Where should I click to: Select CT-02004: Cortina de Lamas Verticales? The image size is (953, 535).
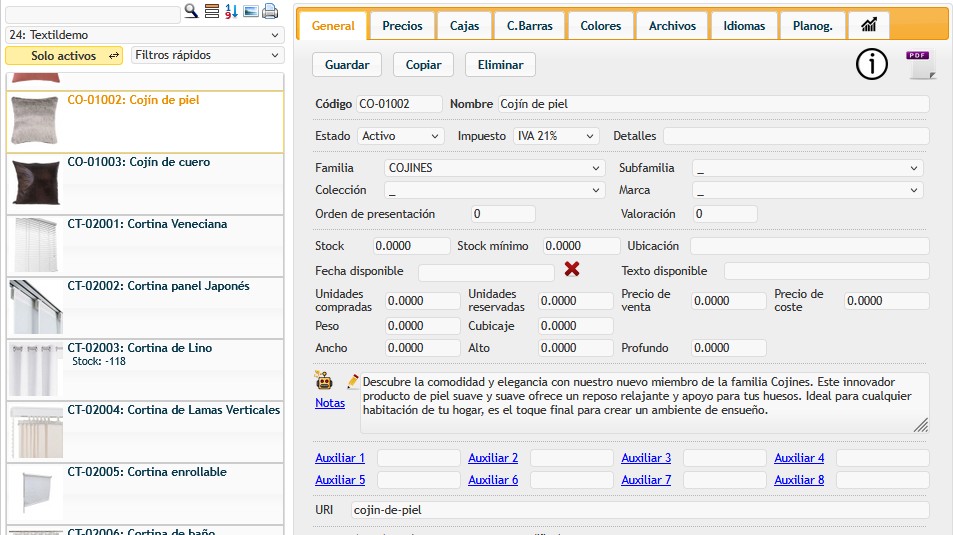(x=145, y=431)
